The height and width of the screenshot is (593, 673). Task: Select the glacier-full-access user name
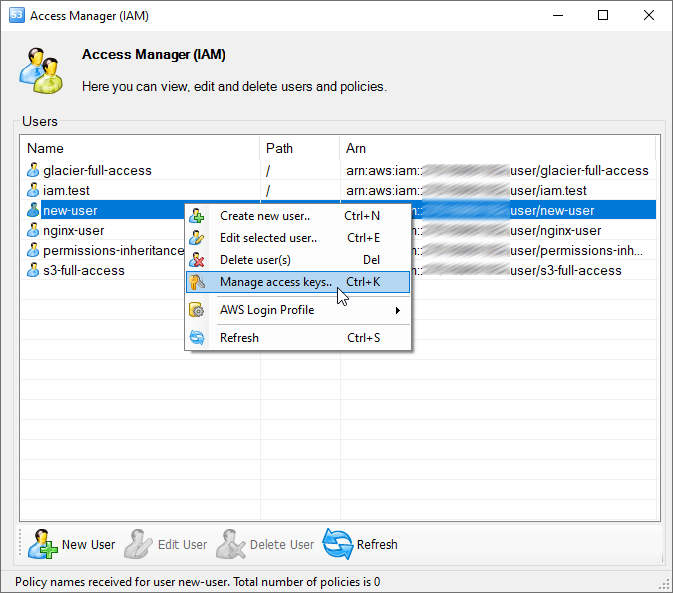[x=97, y=170]
